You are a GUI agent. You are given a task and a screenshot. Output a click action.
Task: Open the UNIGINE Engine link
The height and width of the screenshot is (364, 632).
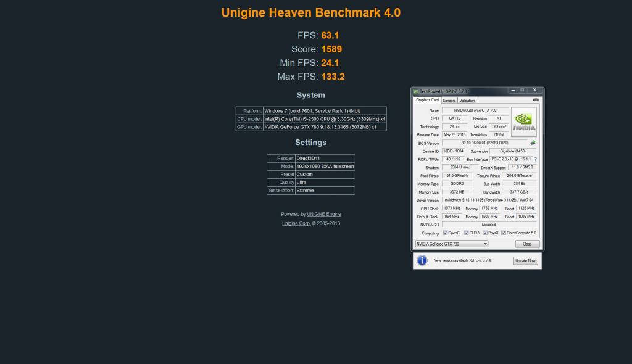point(324,214)
